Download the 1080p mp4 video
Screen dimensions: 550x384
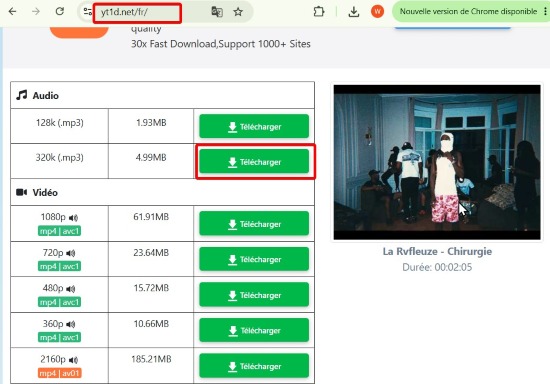(254, 223)
